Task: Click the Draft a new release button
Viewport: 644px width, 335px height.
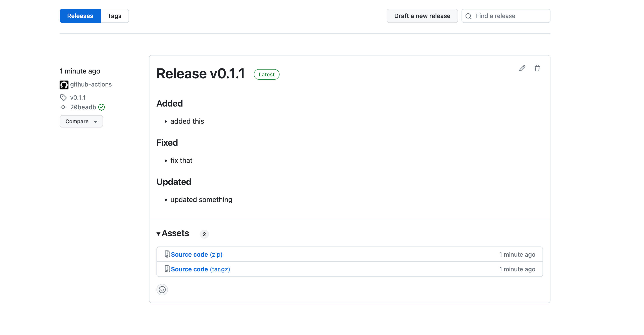Action: click(422, 16)
